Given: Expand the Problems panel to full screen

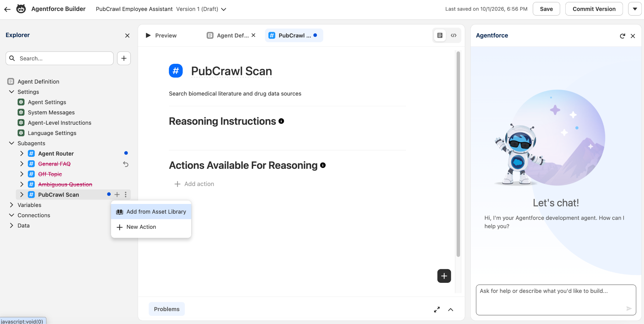Looking at the screenshot, I should [x=437, y=310].
